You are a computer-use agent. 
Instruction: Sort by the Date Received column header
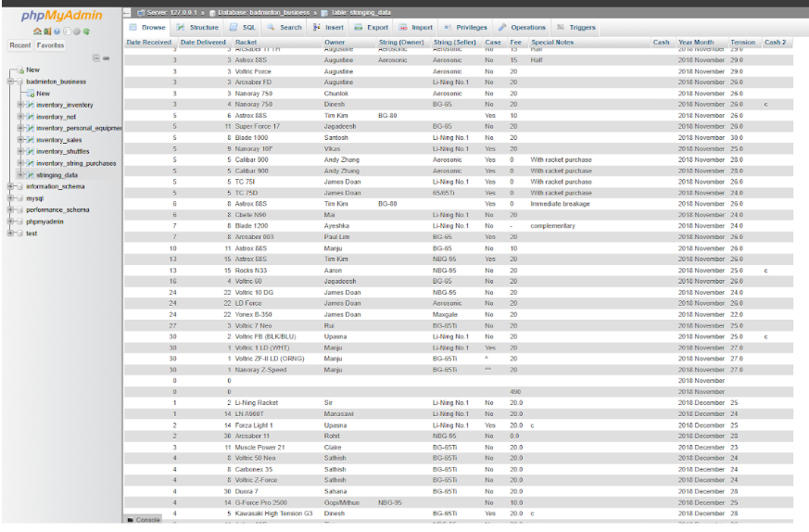[x=148, y=43]
